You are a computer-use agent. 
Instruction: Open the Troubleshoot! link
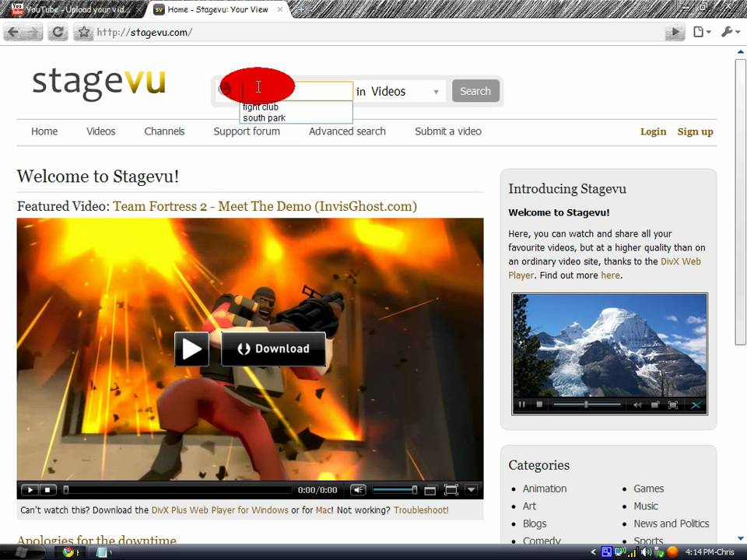coord(421,510)
